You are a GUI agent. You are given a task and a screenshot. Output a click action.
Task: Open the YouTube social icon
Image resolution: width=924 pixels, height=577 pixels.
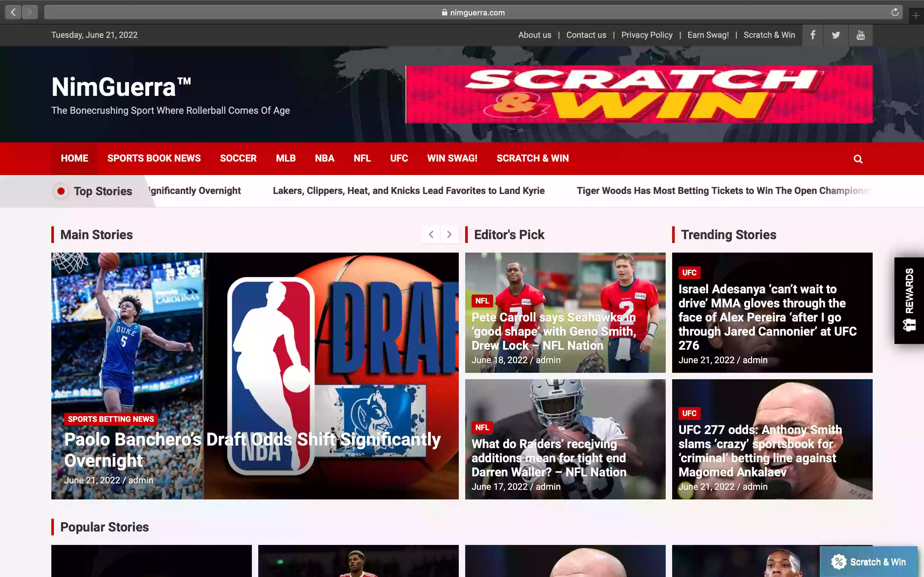(860, 35)
